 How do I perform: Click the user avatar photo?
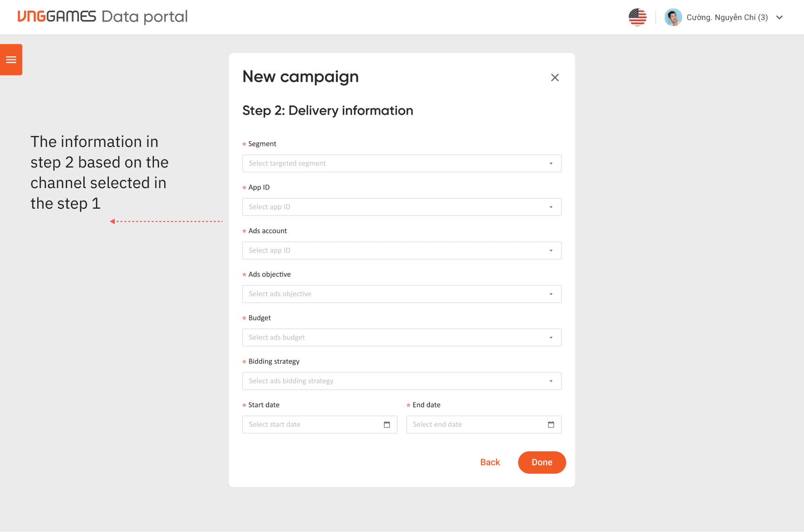(673, 17)
